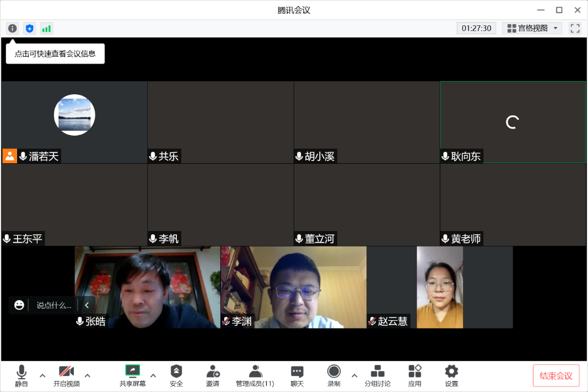This screenshot has width=588, height=392.
Task: Turn on camera with 开启视频
Action: point(67,375)
